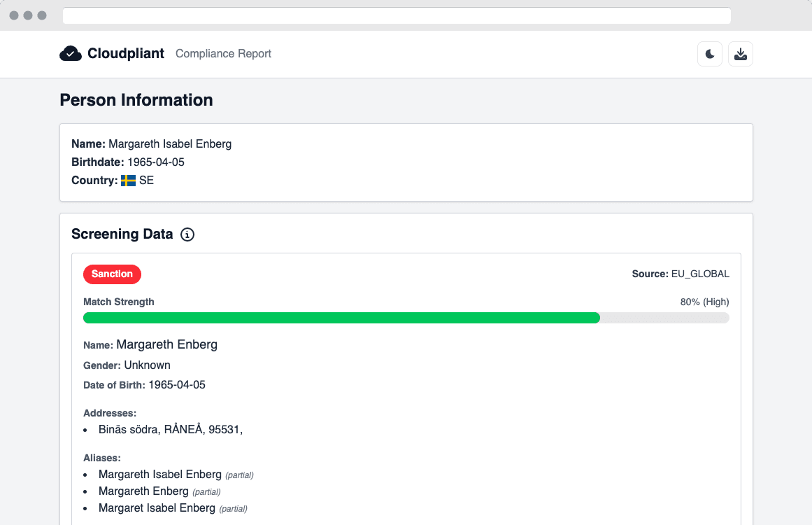Click the red window close dot
The height and width of the screenshot is (525, 812).
click(x=14, y=15)
